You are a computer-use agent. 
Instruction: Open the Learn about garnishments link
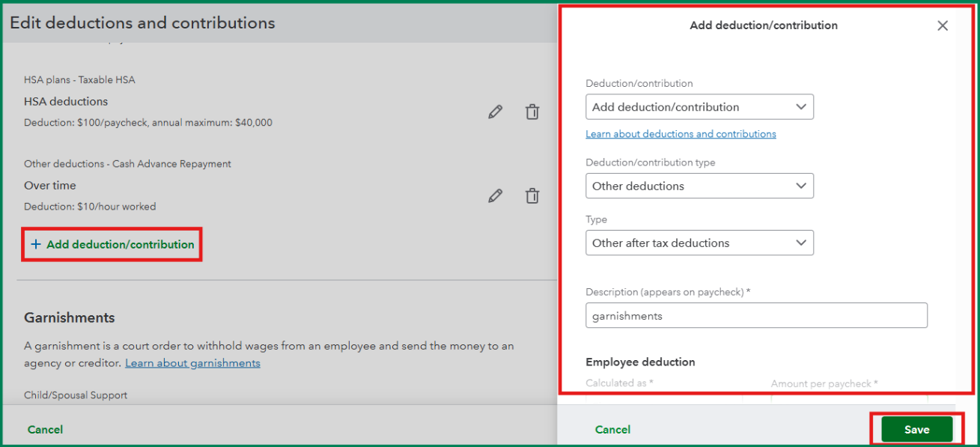tap(192, 363)
